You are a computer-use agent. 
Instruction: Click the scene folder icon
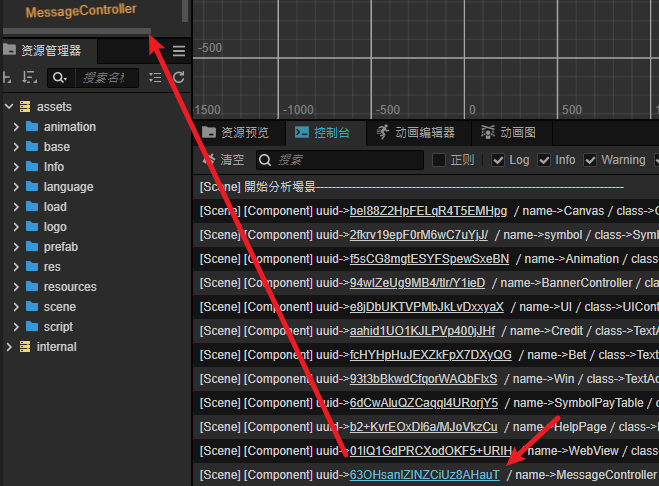point(32,306)
